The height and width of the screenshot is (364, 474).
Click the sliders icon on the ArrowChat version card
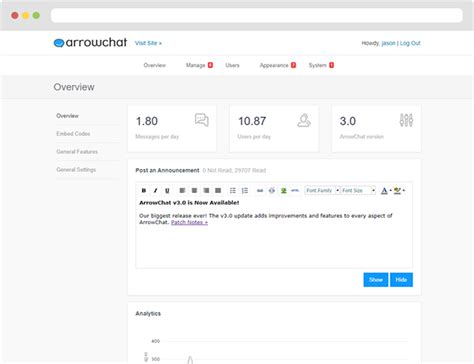pyautogui.click(x=406, y=120)
